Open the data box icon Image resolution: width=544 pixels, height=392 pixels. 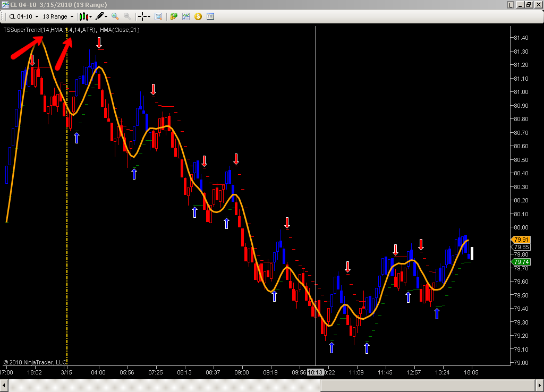(158, 16)
